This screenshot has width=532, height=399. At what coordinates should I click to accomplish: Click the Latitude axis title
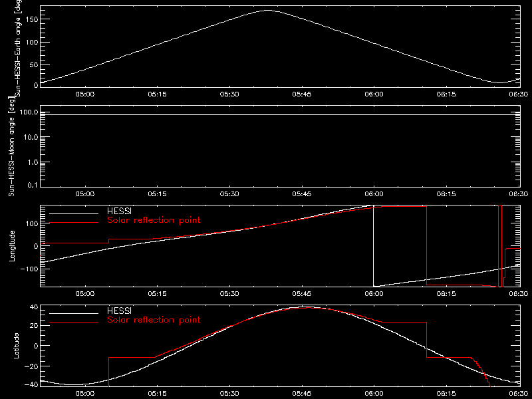pyautogui.click(x=16, y=346)
